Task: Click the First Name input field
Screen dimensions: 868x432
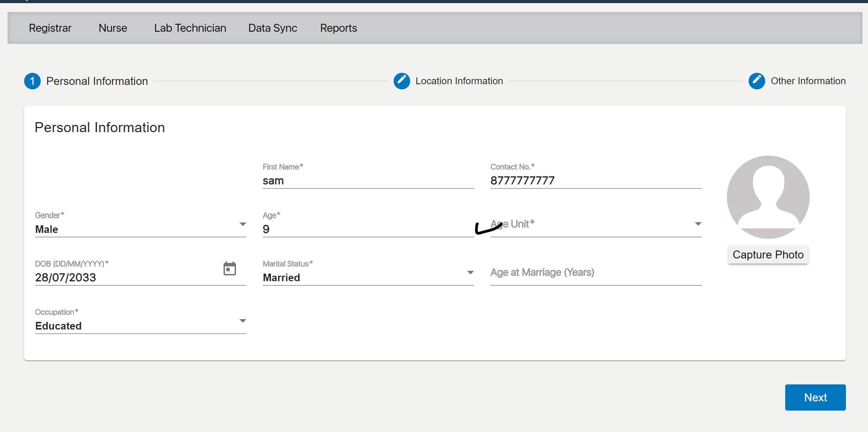Action: pyautogui.click(x=368, y=181)
